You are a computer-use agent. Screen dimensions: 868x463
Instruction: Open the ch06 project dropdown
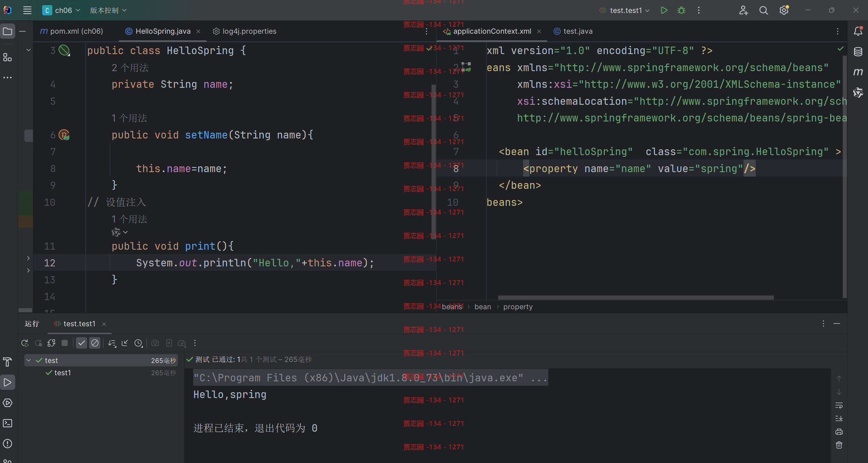[x=61, y=10]
